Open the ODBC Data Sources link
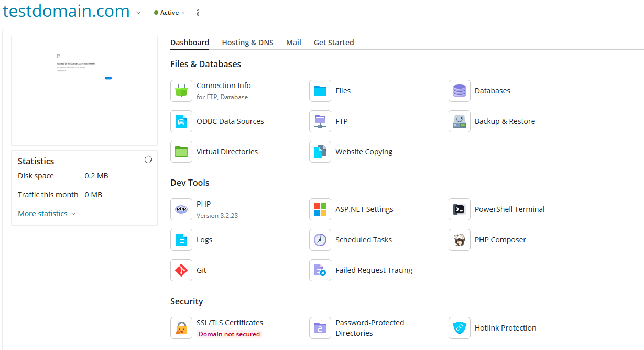 [x=230, y=121]
